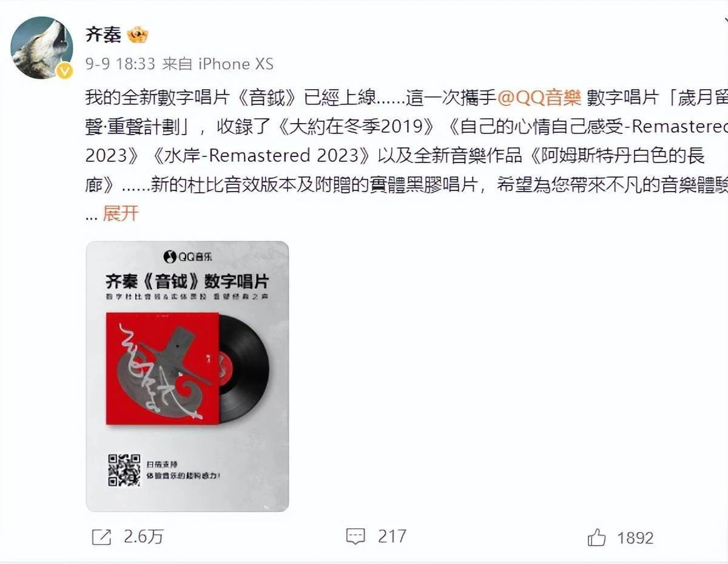
Task: Click the red album cover artwork
Action: (162, 368)
